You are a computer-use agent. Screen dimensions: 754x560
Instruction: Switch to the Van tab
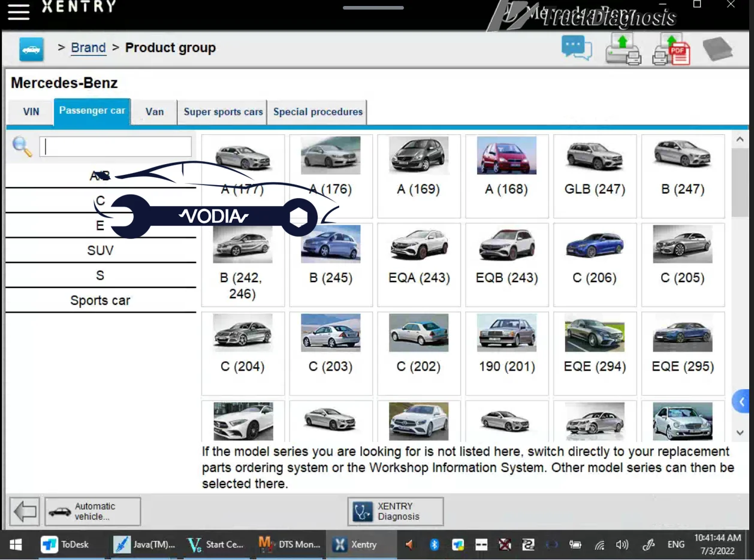point(154,112)
